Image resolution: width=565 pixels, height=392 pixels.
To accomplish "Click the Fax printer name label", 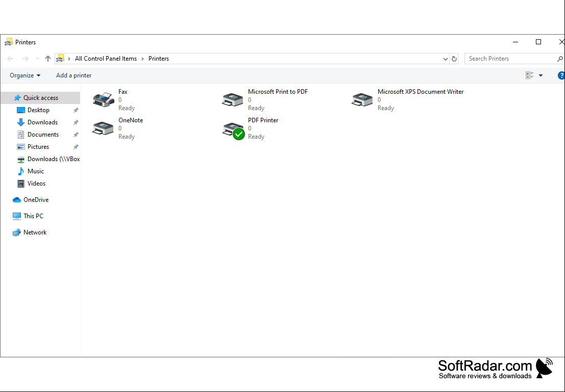I will (x=123, y=92).
